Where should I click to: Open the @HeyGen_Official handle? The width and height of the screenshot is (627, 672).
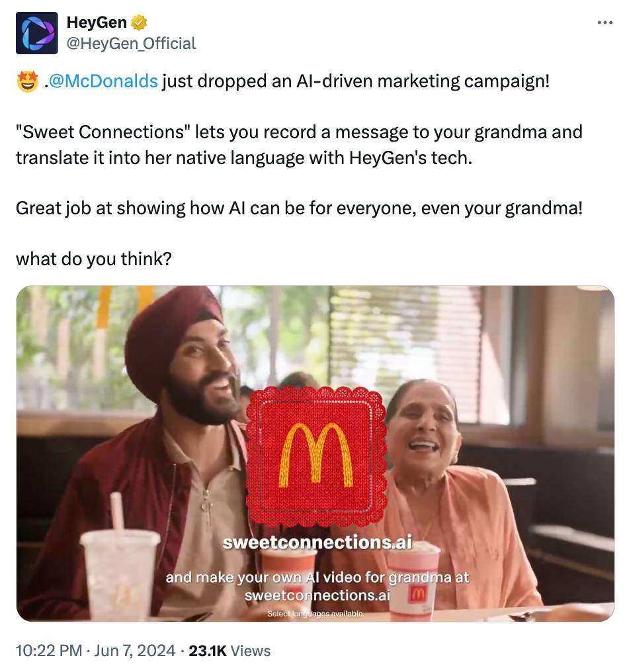pos(131,43)
